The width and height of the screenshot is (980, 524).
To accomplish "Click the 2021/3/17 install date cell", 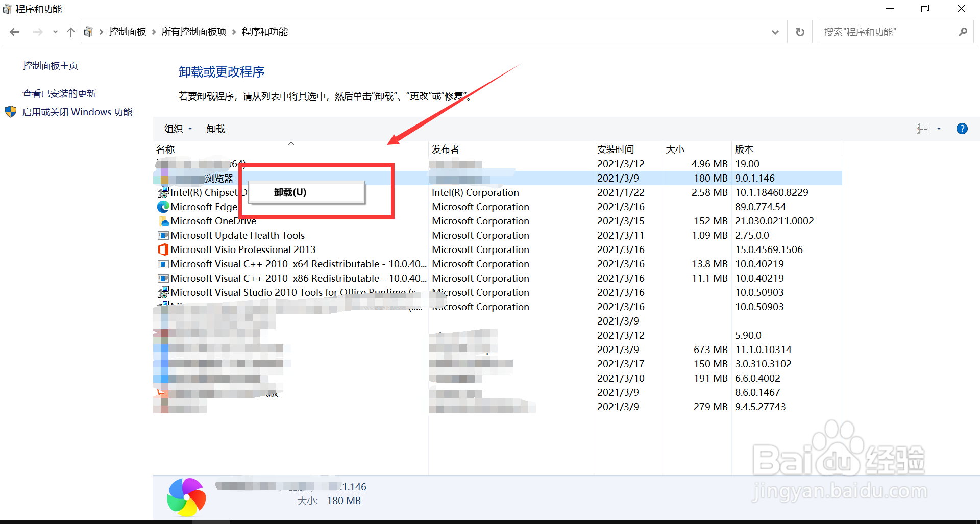I will tap(621, 364).
